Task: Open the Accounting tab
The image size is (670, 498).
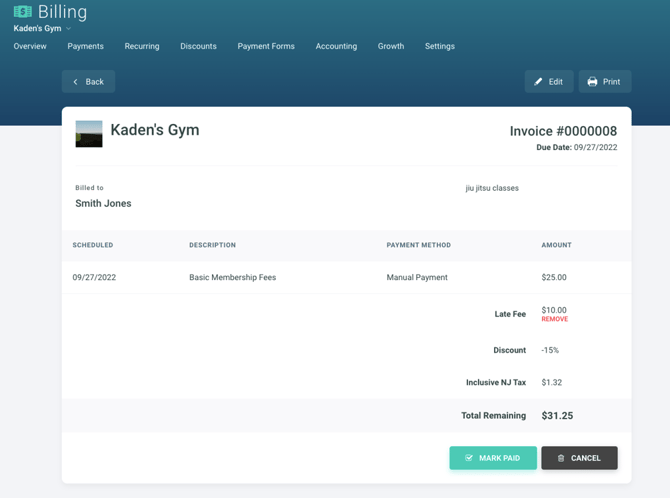Action: (336, 46)
